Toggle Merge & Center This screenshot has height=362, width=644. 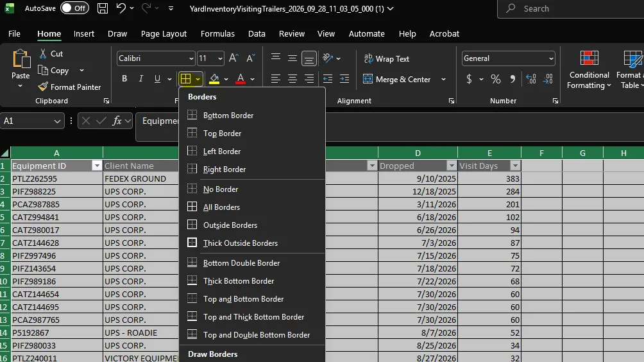(x=397, y=80)
